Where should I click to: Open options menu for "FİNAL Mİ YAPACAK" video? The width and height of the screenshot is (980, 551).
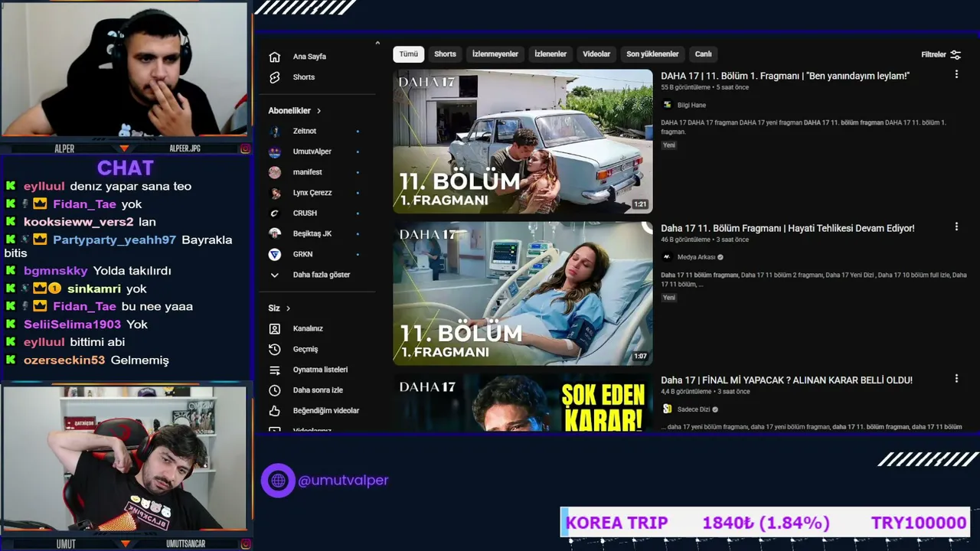click(x=956, y=379)
